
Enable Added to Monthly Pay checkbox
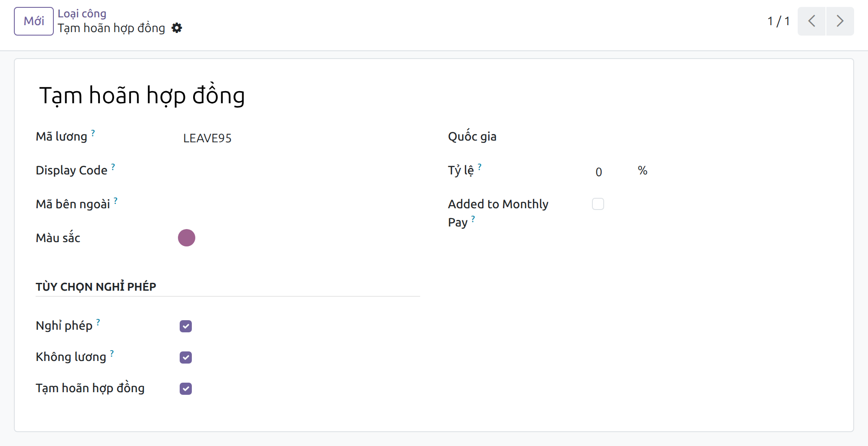click(598, 204)
